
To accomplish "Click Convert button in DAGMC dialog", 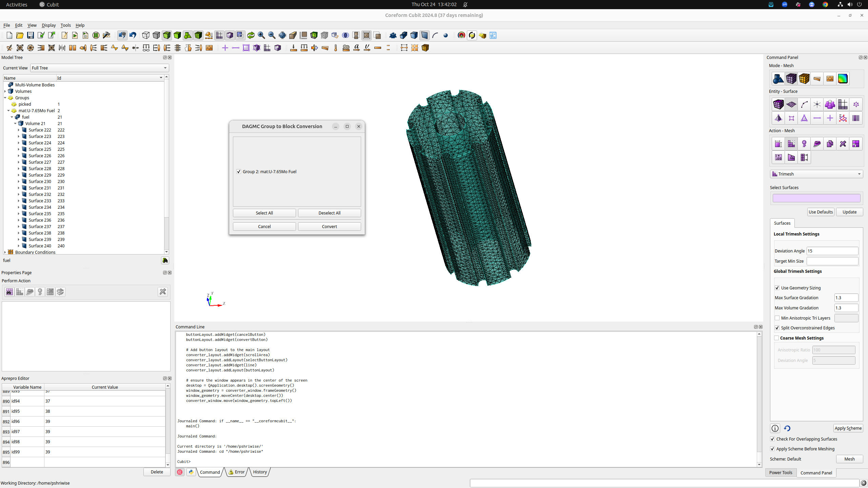I will [329, 226].
